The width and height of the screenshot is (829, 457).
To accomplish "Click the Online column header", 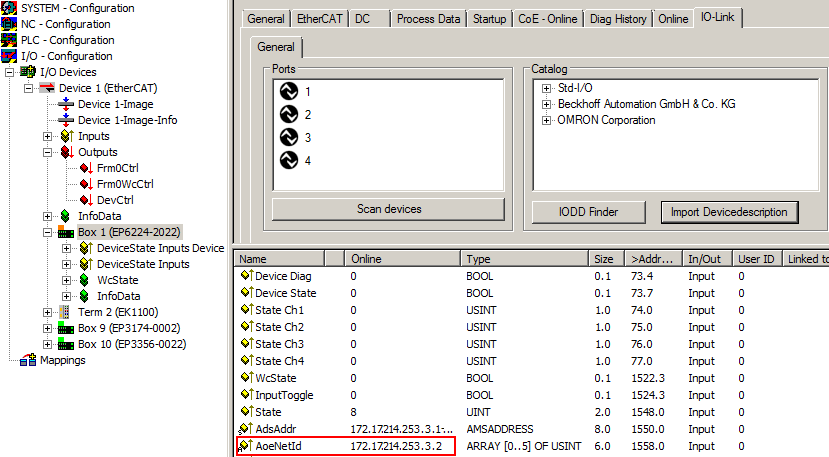I will (403, 259).
